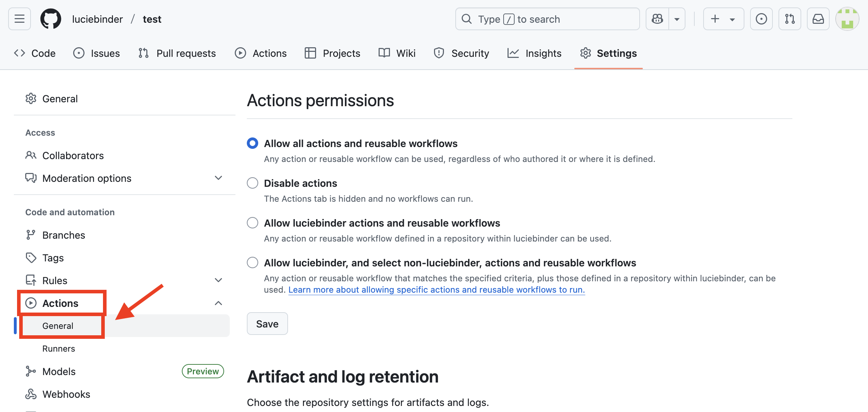
Task: Click the plus create-new icon
Action: click(715, 19)
